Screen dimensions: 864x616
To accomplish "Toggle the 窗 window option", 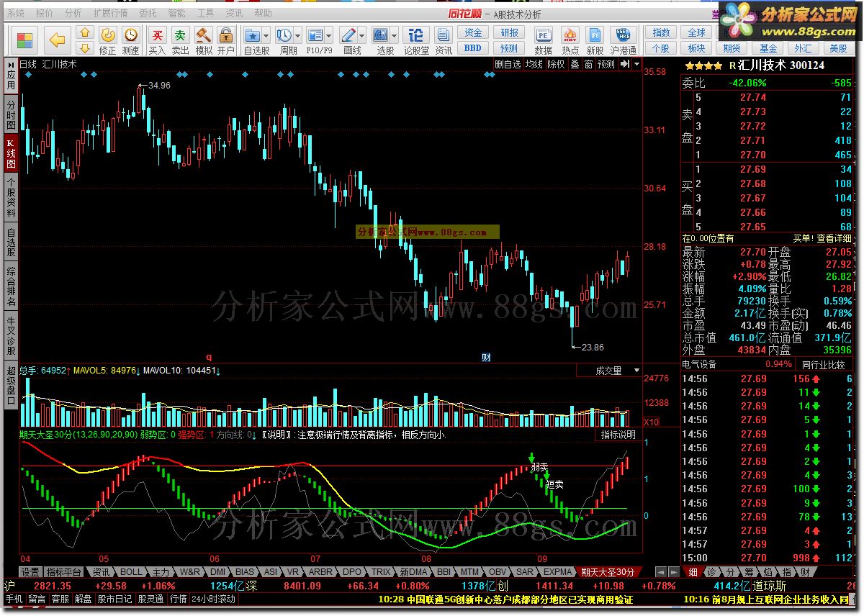I will coord(588,64).
